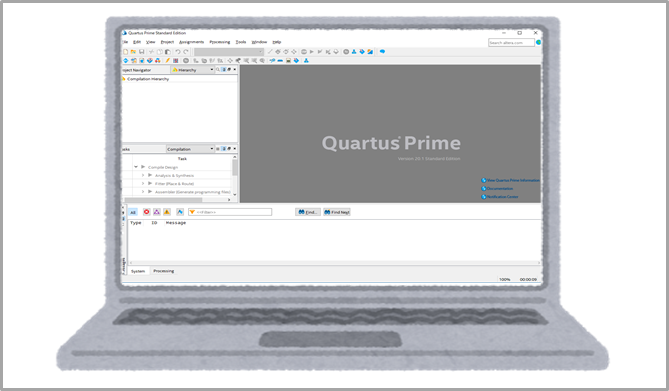669x391 pixels.
Task: Click the Open File folder icon
Action: click(133, 52)
